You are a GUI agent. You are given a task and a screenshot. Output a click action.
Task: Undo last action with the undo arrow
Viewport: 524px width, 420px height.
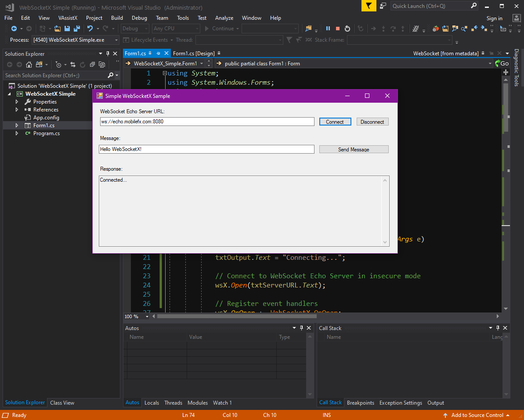(90, 29)
